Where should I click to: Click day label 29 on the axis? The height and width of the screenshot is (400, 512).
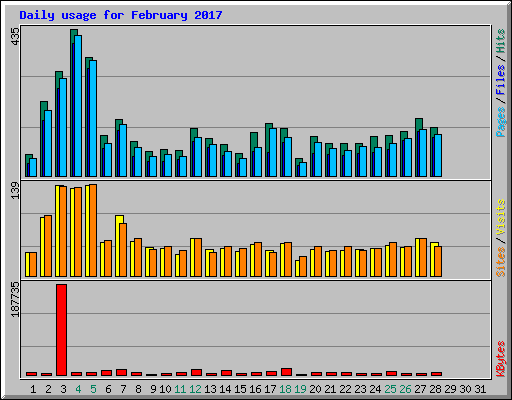450,389
